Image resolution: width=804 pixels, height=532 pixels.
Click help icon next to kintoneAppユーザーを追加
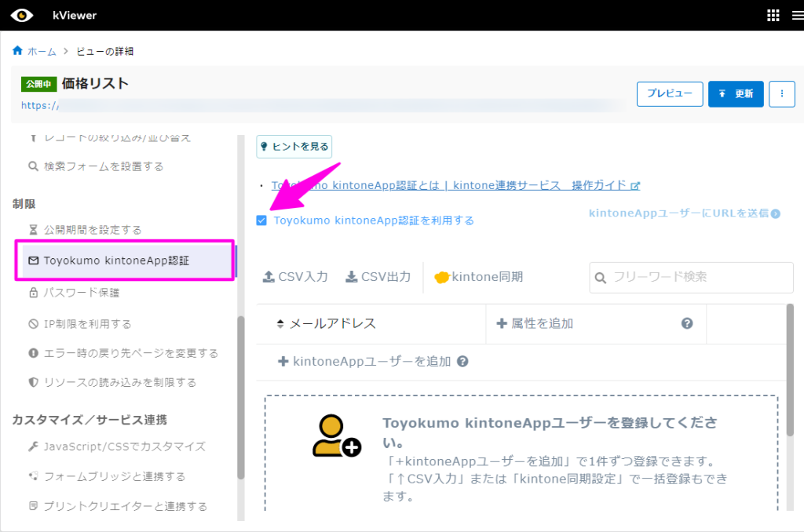[462, 361]
